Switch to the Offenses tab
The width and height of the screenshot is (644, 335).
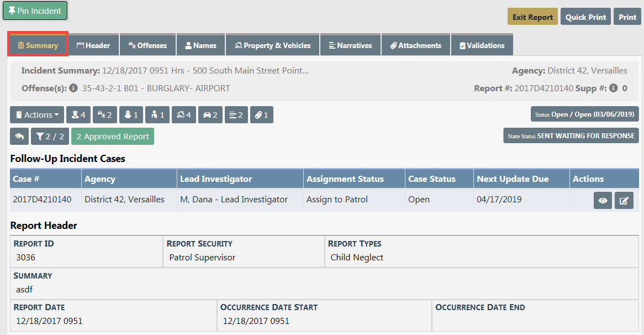click(147, 45)
